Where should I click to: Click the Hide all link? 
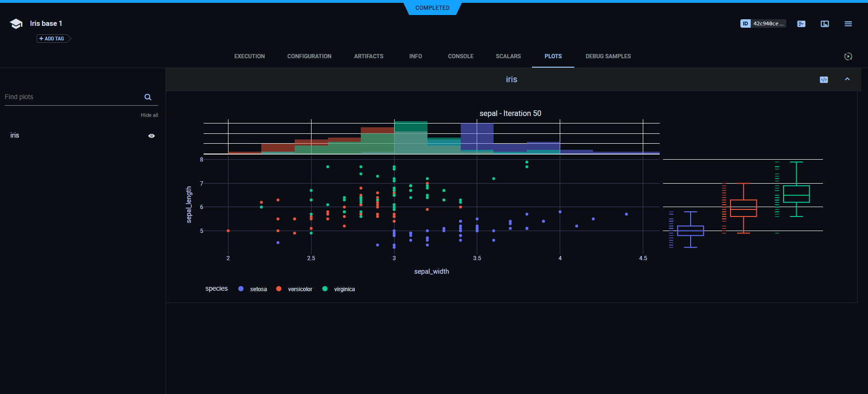tap(149, 115)
